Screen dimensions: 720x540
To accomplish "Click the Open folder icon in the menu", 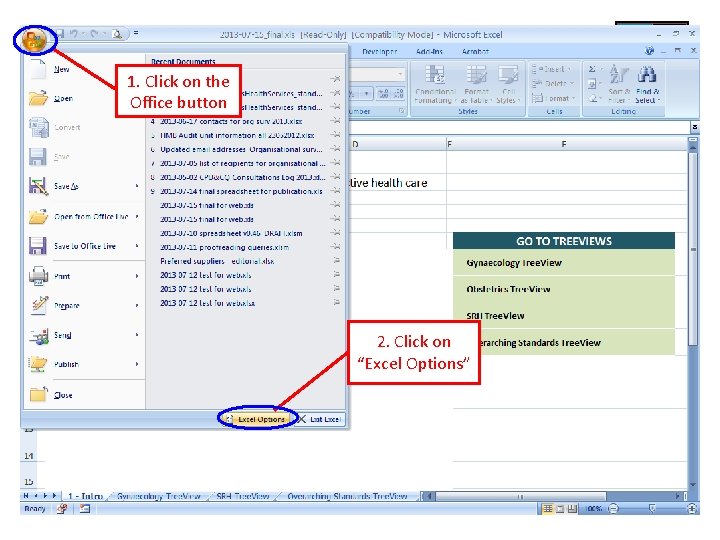I will coord(38,98).
